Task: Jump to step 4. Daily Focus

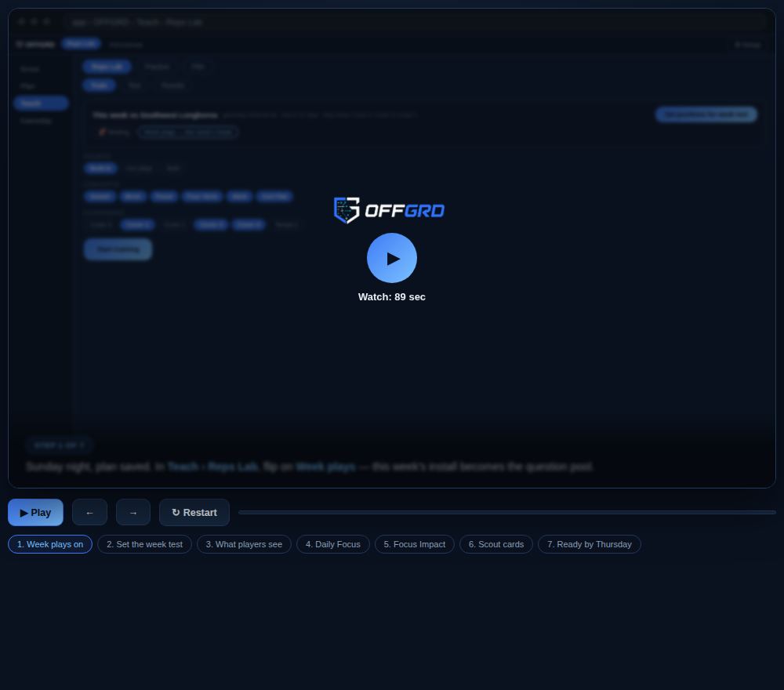Action: 333,544
